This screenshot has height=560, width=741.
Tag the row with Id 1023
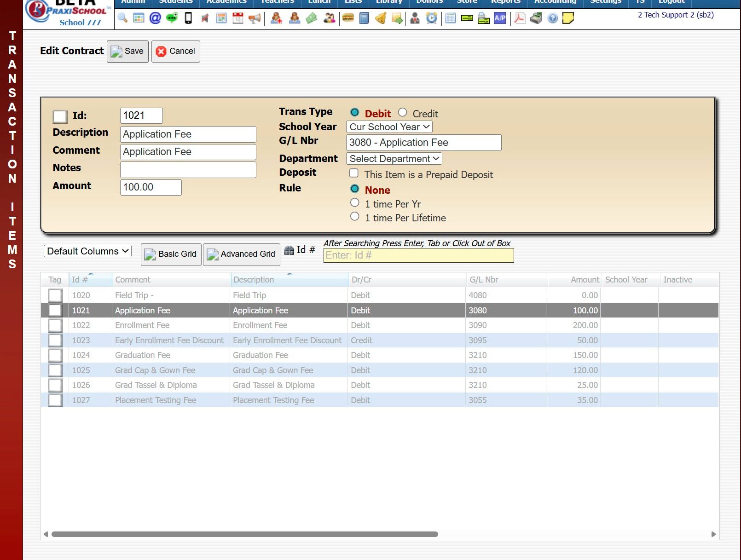[55, 341]
